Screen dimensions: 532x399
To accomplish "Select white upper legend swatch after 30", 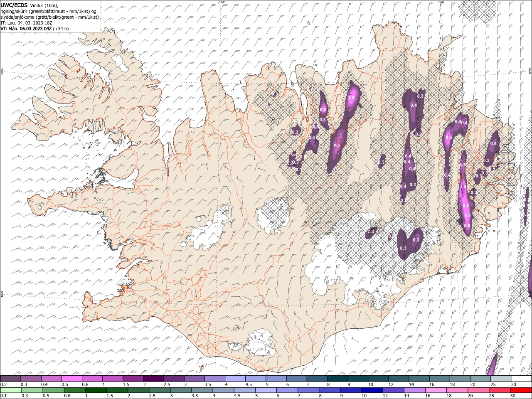I will 521,379.
